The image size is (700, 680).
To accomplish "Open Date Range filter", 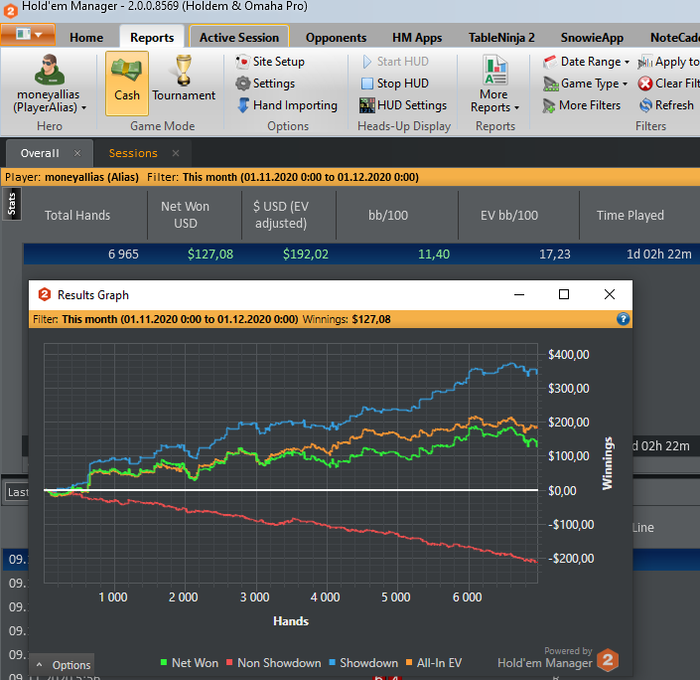I will (x=586, y=62).
